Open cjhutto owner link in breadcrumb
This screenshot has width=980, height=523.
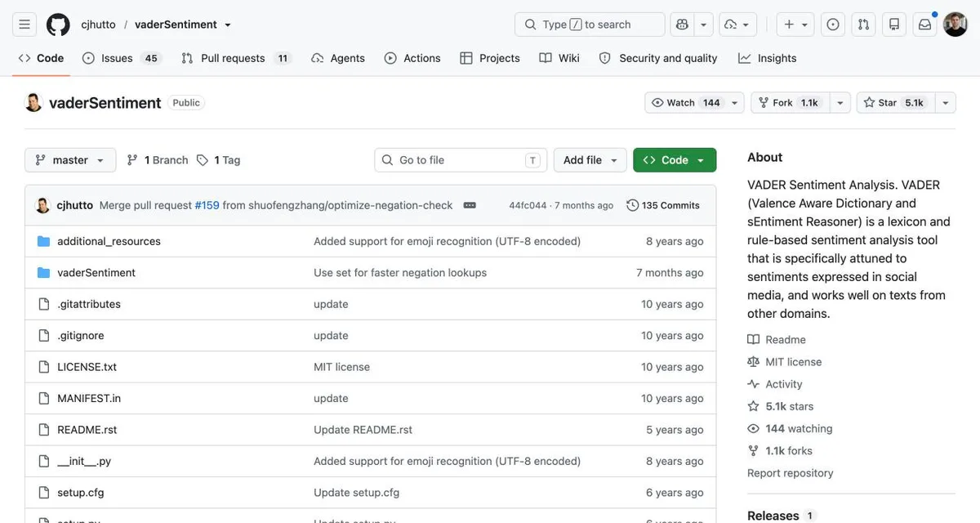coord(98,25)
